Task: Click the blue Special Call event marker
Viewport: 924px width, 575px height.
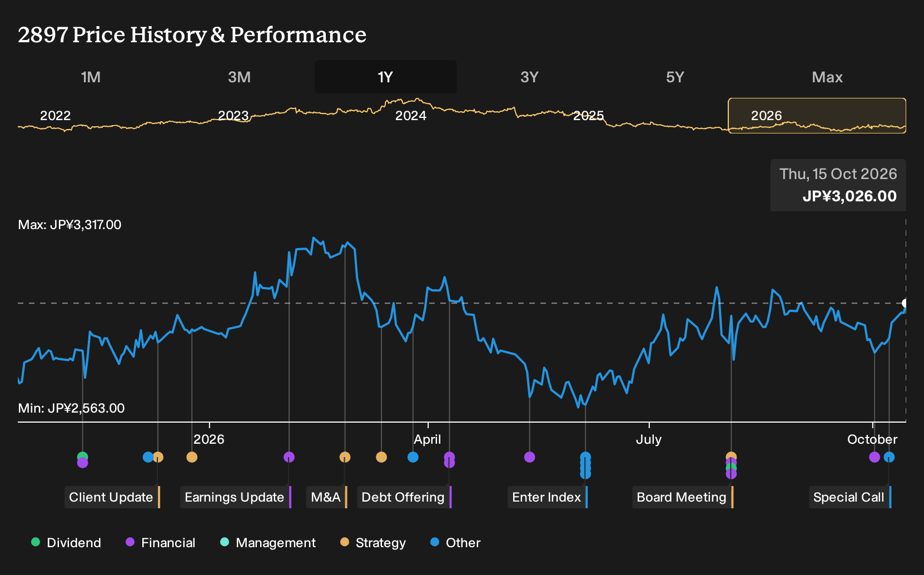Action: point(889,457)
